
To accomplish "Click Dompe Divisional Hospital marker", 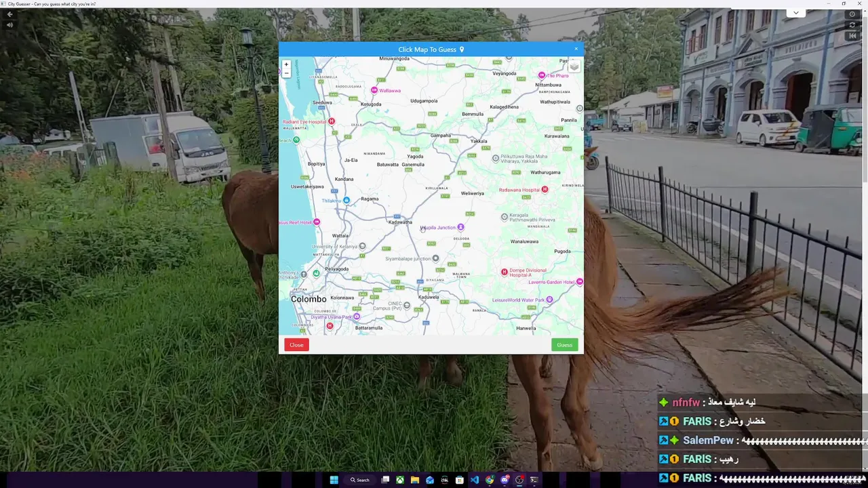I will tap(504, 272).
